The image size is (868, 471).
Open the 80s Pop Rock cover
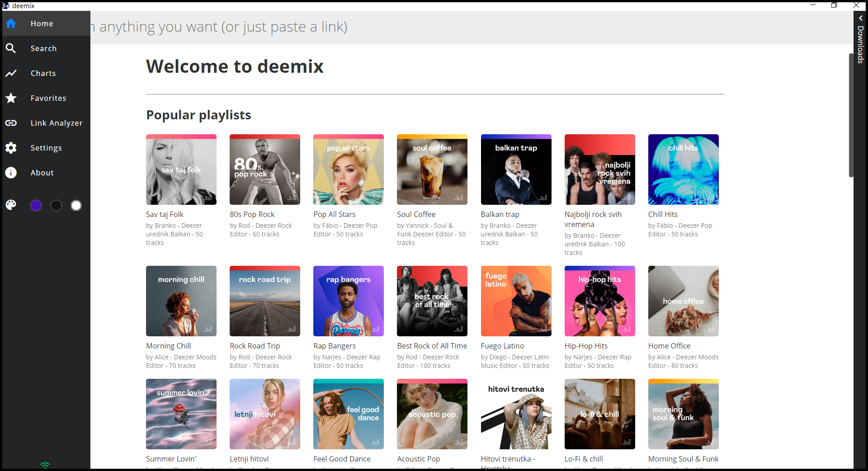coord(265,170)
